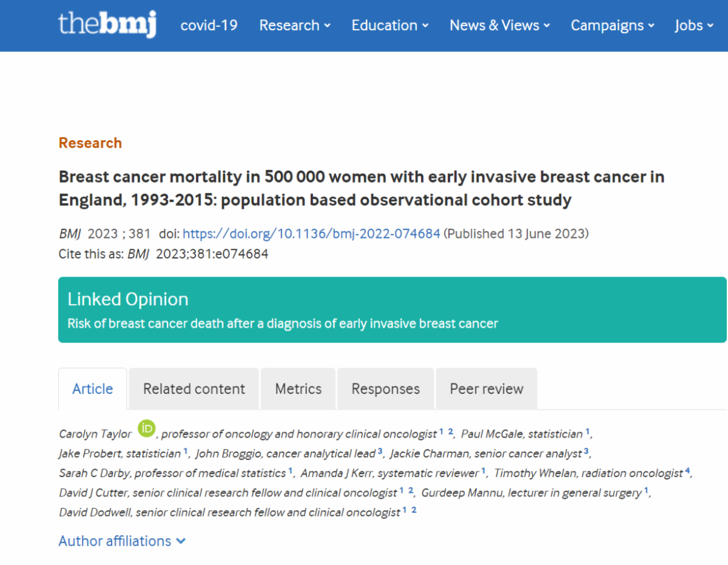Open Carolyn Taylor's ORCID iD icon
The height and width of the screenshot is (565, 728).
[x=147, y=429]
